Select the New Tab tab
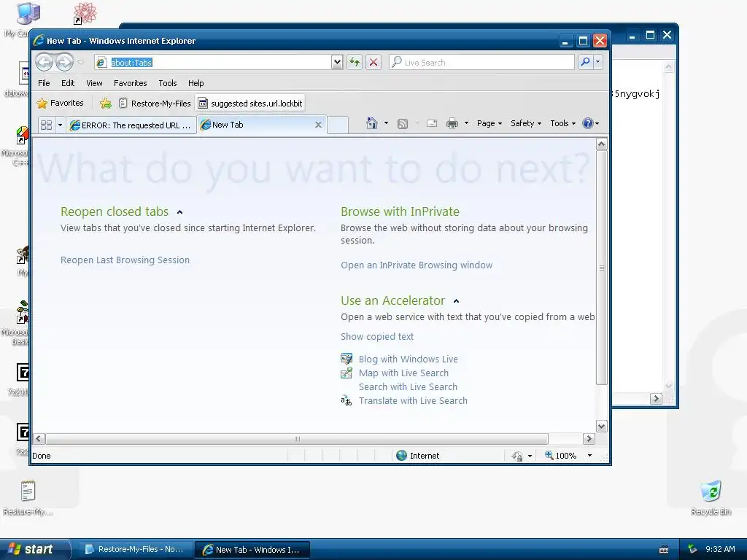Viewport: 747px width, 560px height. (x=258, y=125)
